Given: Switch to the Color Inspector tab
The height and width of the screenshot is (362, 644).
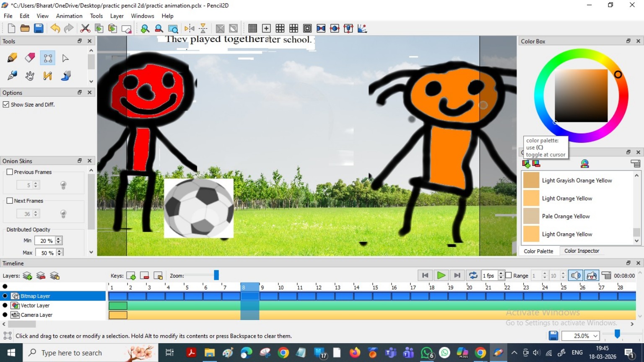Looking at the screenshot, I should 582,251.
